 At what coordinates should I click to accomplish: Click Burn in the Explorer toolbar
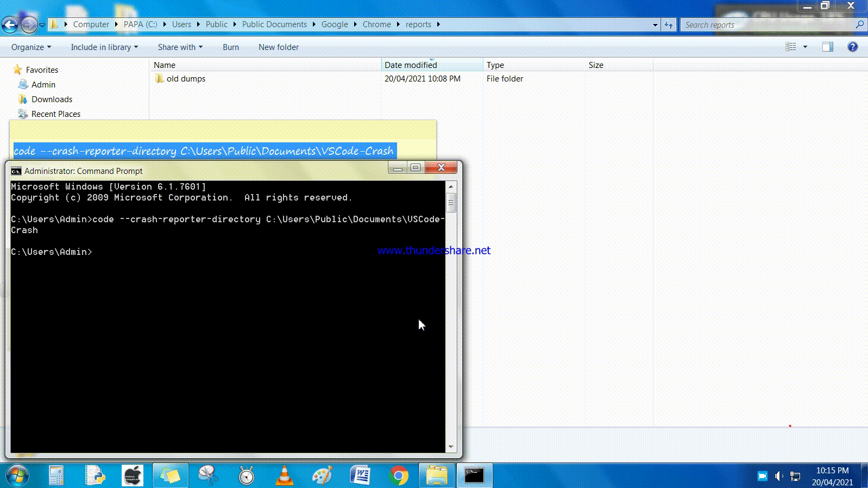point(231,47)
